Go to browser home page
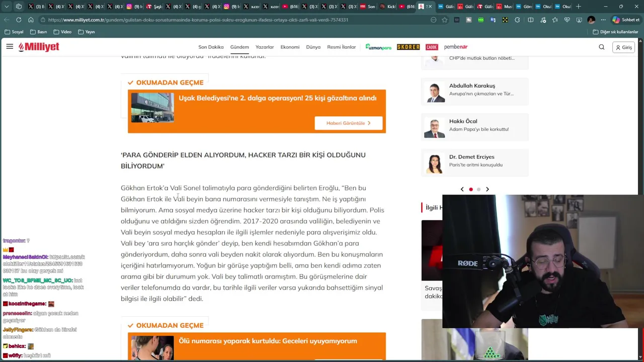Viewport: 644px width, 362px height. tap(31, 20)
